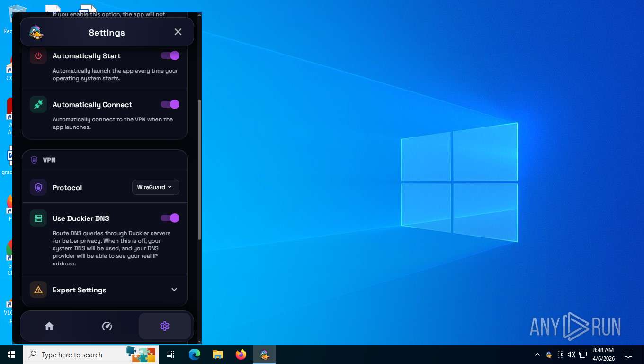Screen dimensions: 644x364
Task: Click the green plug icon beside Automatically Connect
Action: (x=38, y=105)
